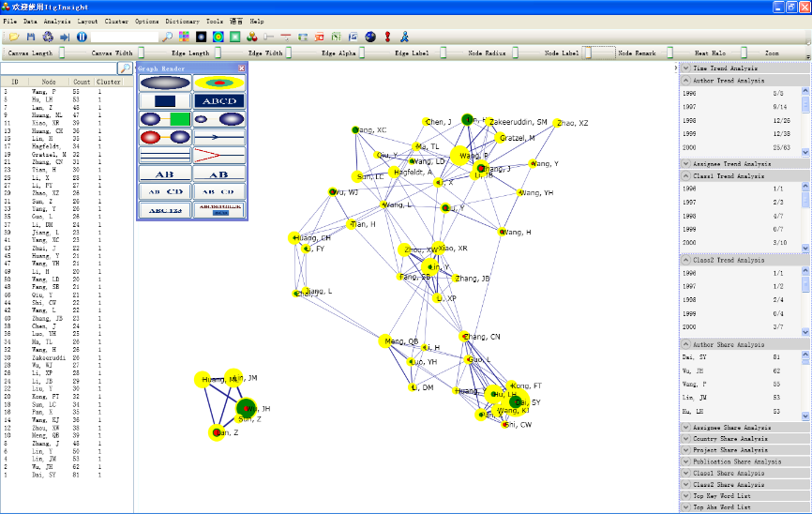Sort the node table by Node column
Screen dimensions: 812x514
[x=49, y=82]
